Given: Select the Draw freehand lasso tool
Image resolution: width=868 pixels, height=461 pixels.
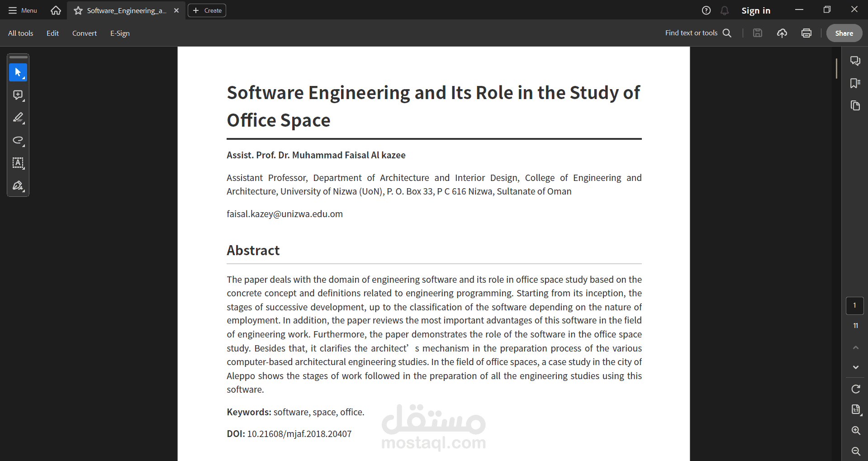Looking at the screenshot, I should tap(18, 140).
